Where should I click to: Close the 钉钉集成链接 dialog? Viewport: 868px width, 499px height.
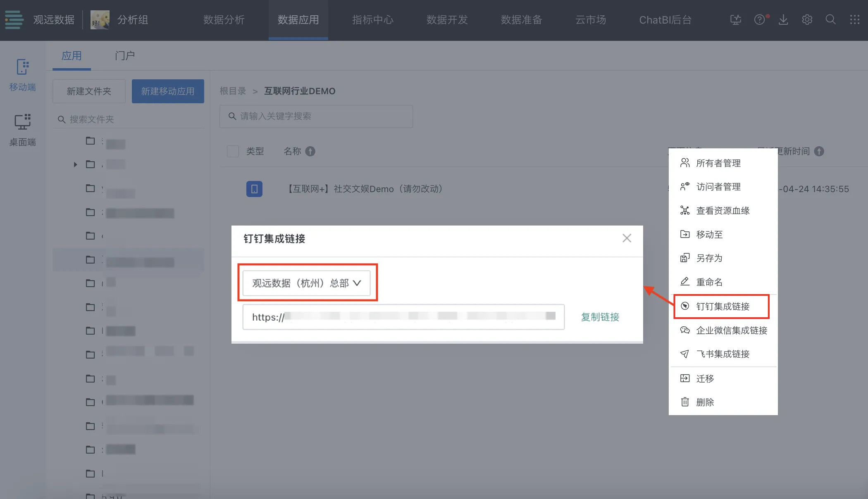(627, 238)
